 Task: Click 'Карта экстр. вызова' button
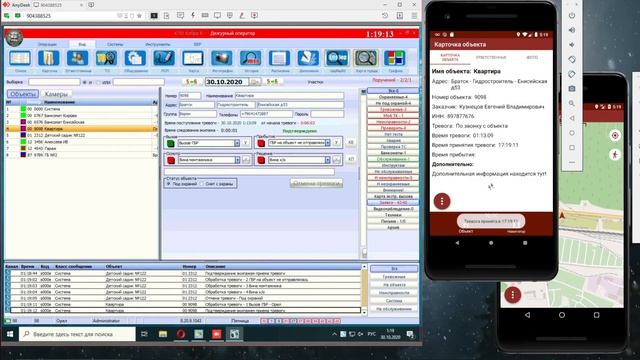pyautogui.click(x=393, y=196)
